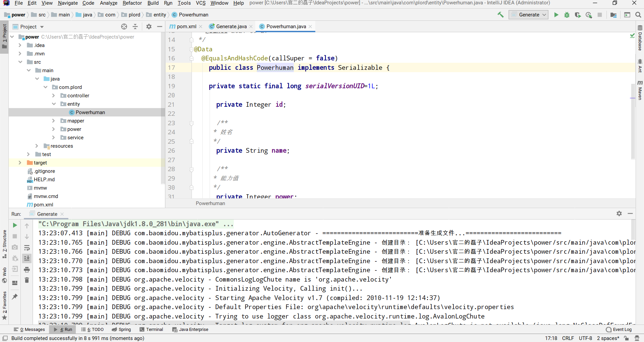Run the Generate configuration
The width and height of the screenshot is (644, 342).
tap(556, 15)
